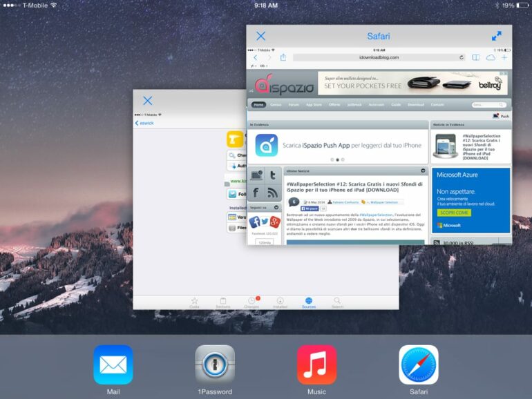This screenshot has height=399, width=532.
Task: Select the Home tab on iSpazio navbar
Action: 258,105
